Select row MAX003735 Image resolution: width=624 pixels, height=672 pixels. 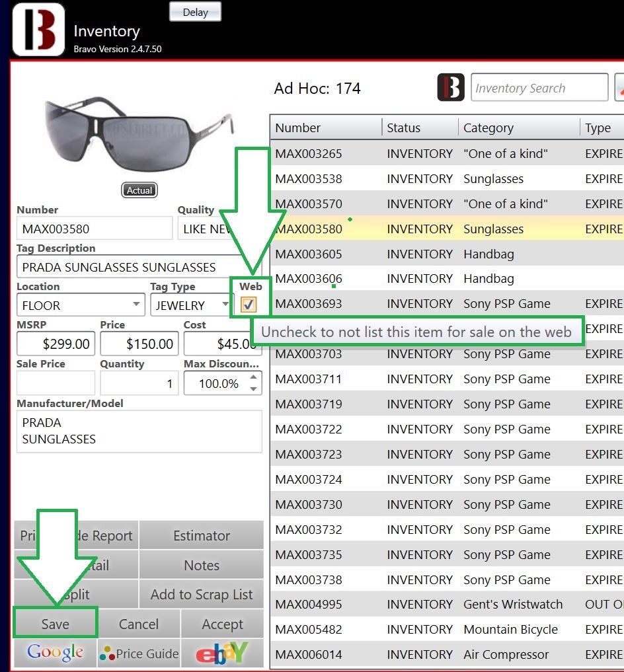click(x=448, y=554)
